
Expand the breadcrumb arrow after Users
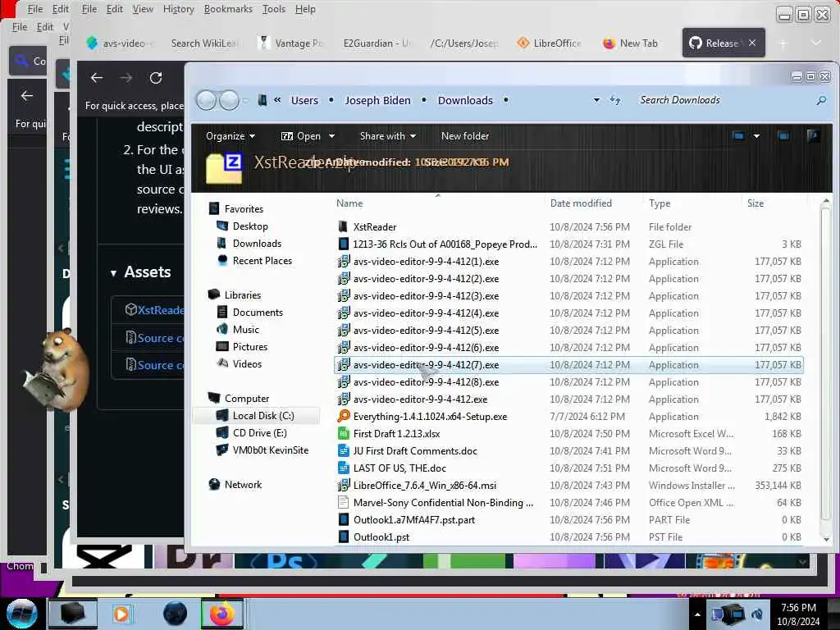[x=331, y=100]
